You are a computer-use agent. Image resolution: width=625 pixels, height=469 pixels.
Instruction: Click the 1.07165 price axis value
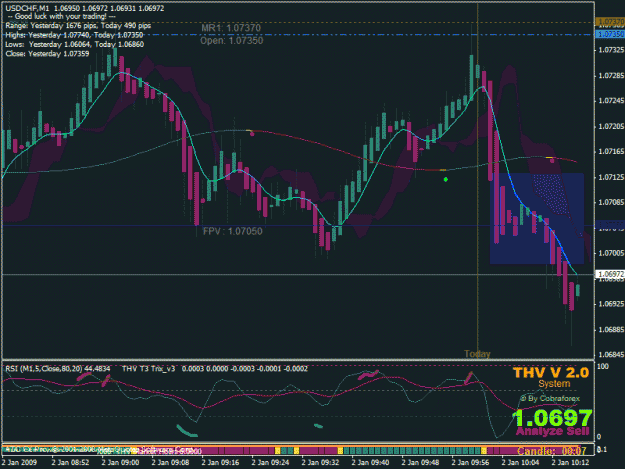tap(611, 151)
